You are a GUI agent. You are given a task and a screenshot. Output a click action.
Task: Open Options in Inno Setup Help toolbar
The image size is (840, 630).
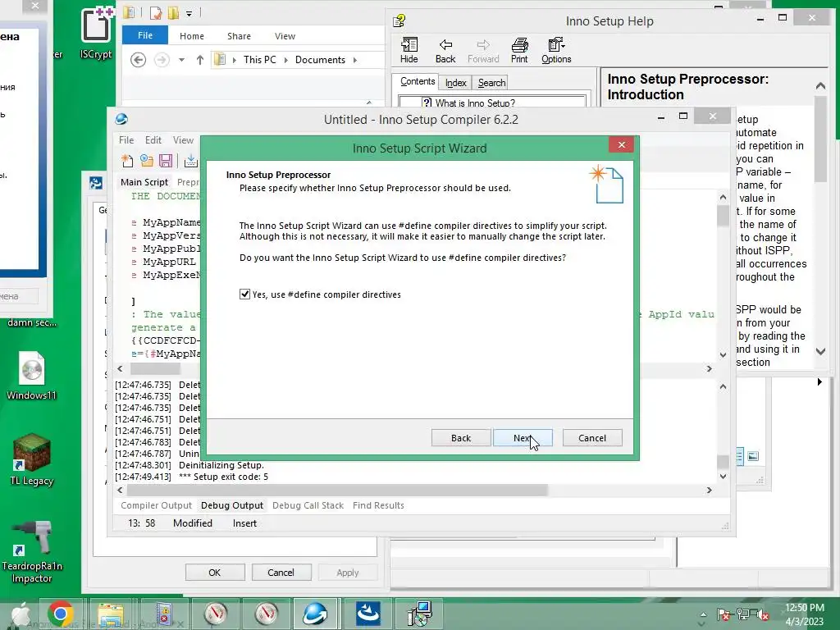[x=556, y=51]
